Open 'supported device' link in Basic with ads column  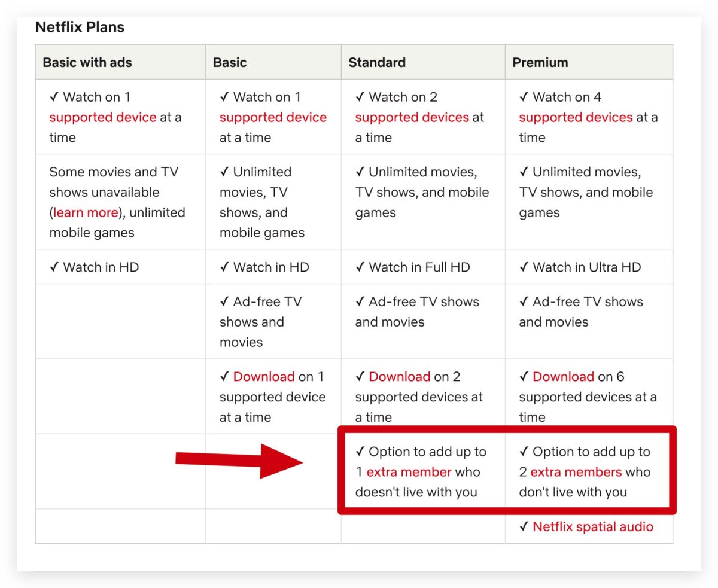pos(102,117)
